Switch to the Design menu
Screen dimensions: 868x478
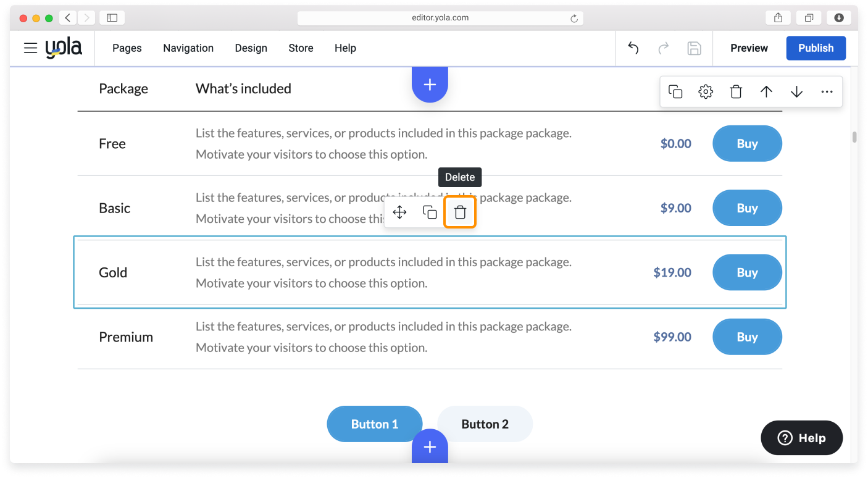pyautogui.click(x=251, y=48)
